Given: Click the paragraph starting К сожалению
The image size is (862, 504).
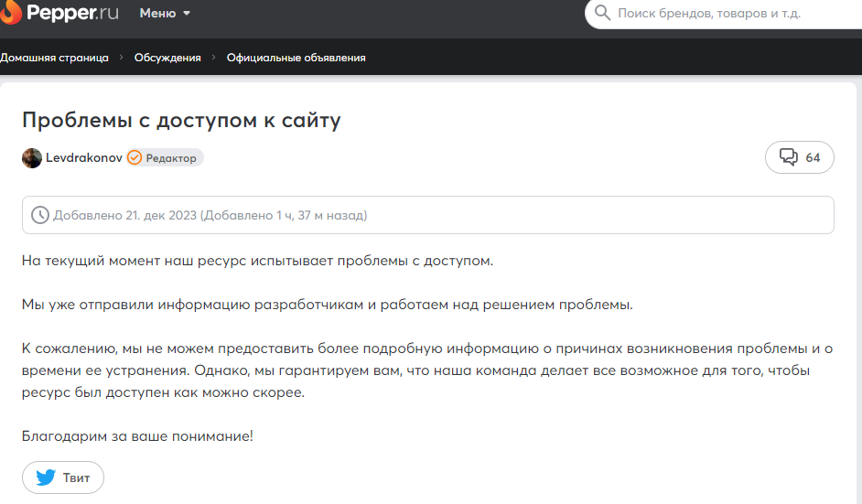Looking at the screenshot, I should (427, 370).
